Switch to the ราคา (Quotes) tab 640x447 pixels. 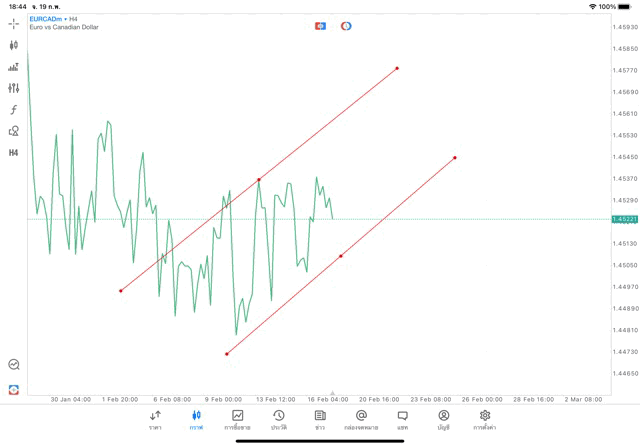155,419
